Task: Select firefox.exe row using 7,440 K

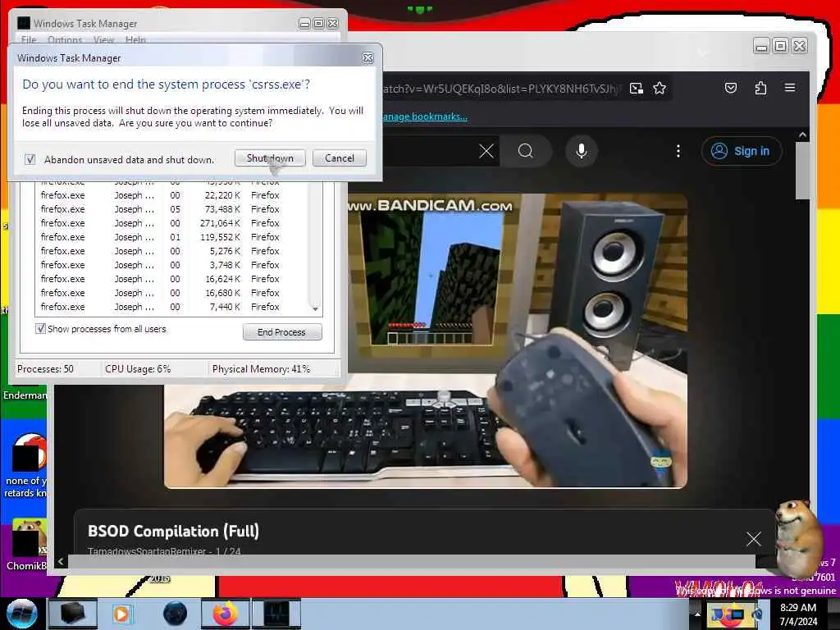Action: point(171,307)
